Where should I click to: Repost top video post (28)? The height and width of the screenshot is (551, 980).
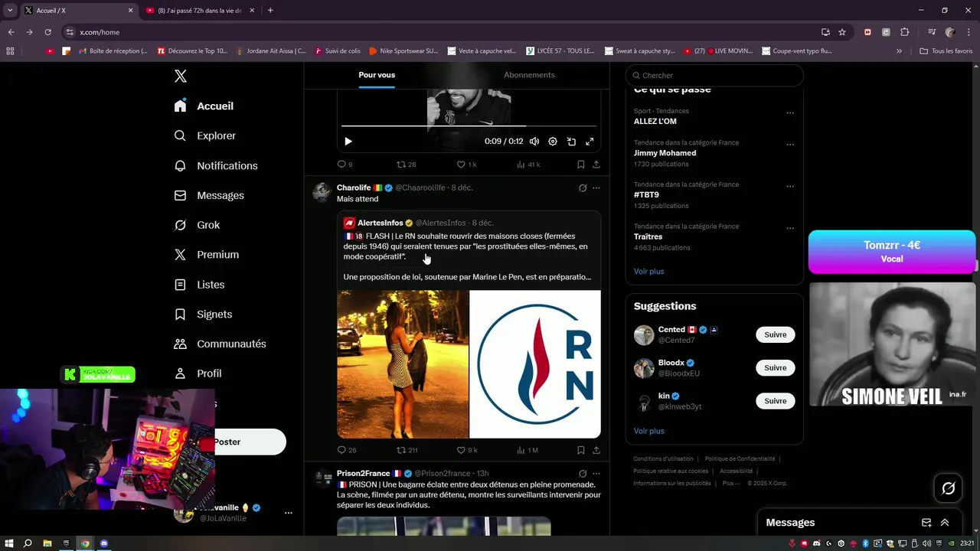pos(406,165)
